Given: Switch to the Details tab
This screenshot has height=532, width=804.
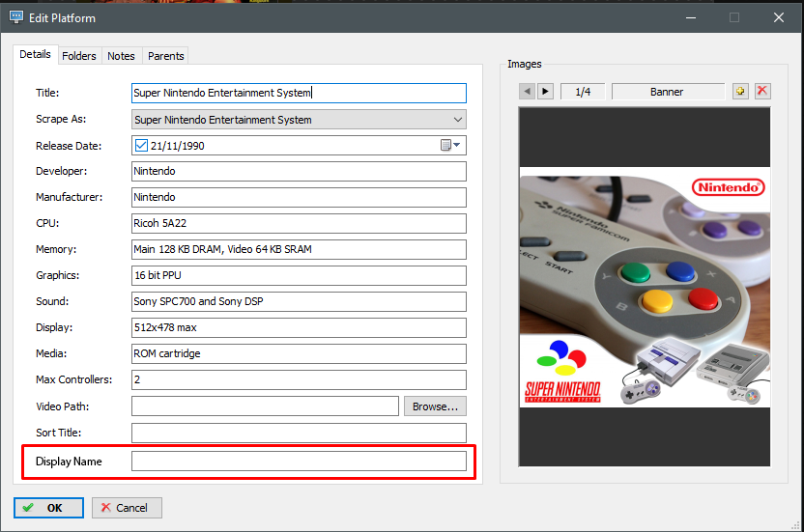Looking at the screenshot, I should tap(35, 54).
